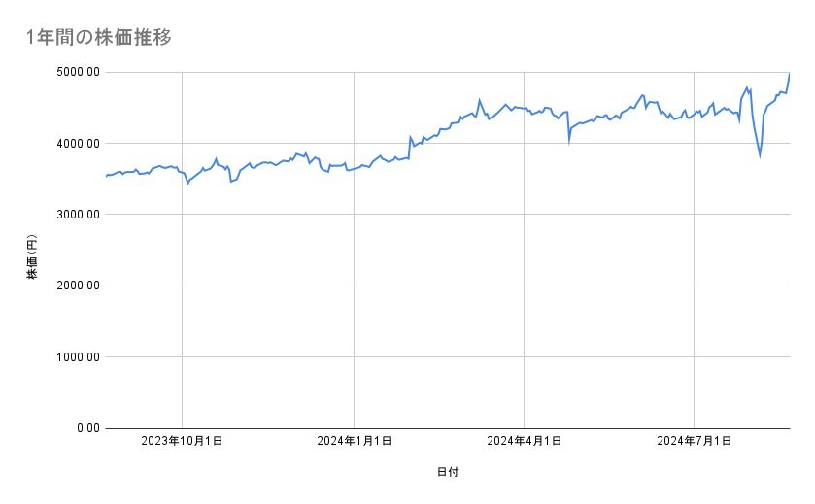Click the October 2023 low point on line
The width and height of the screenshot is (815, 504).
tap(187, 183)
